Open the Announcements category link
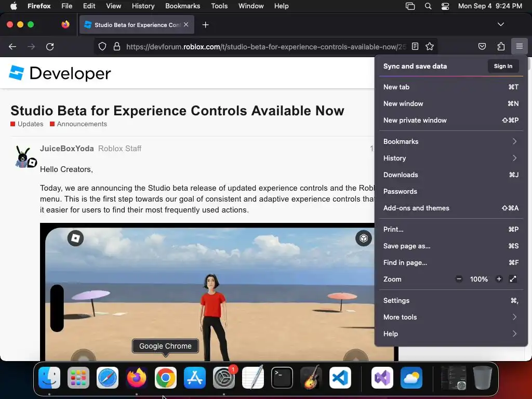 (78, 124)
